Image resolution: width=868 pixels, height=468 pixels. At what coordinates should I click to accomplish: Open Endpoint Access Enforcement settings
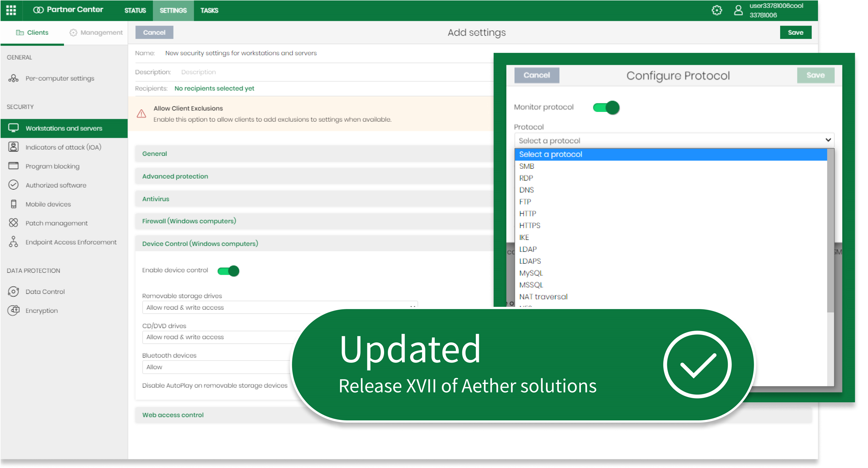64,242
